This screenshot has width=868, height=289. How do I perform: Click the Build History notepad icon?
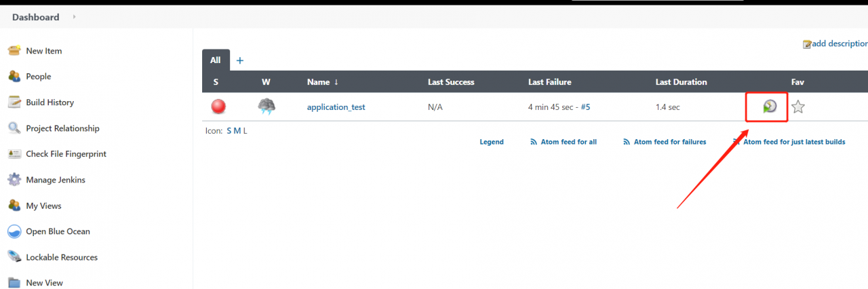coord(14,102)
